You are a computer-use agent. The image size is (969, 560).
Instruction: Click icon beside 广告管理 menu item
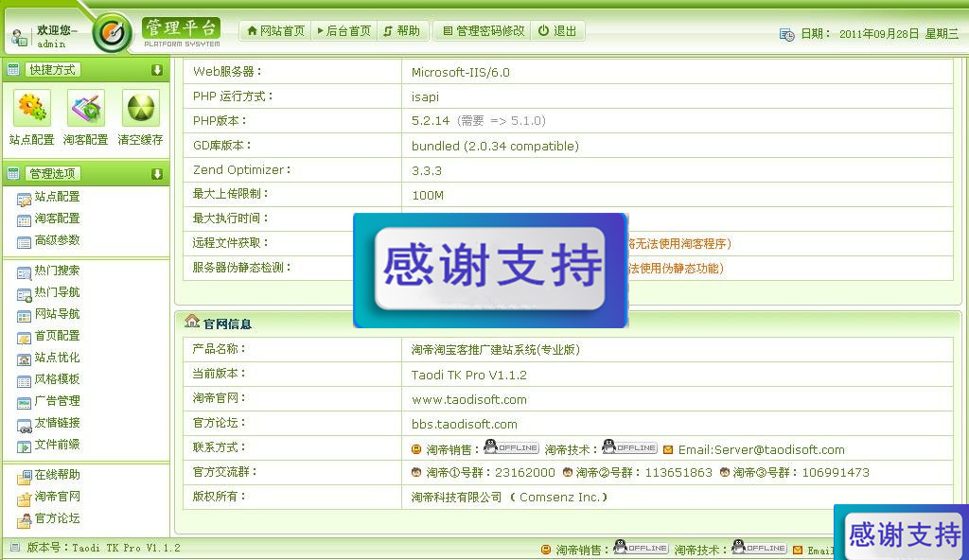(24, 403)
